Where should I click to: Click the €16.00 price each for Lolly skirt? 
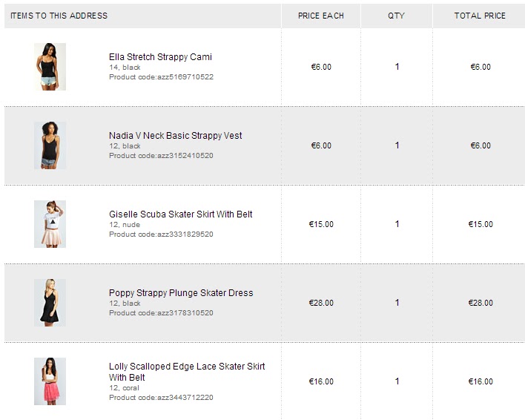coord(321,381)
